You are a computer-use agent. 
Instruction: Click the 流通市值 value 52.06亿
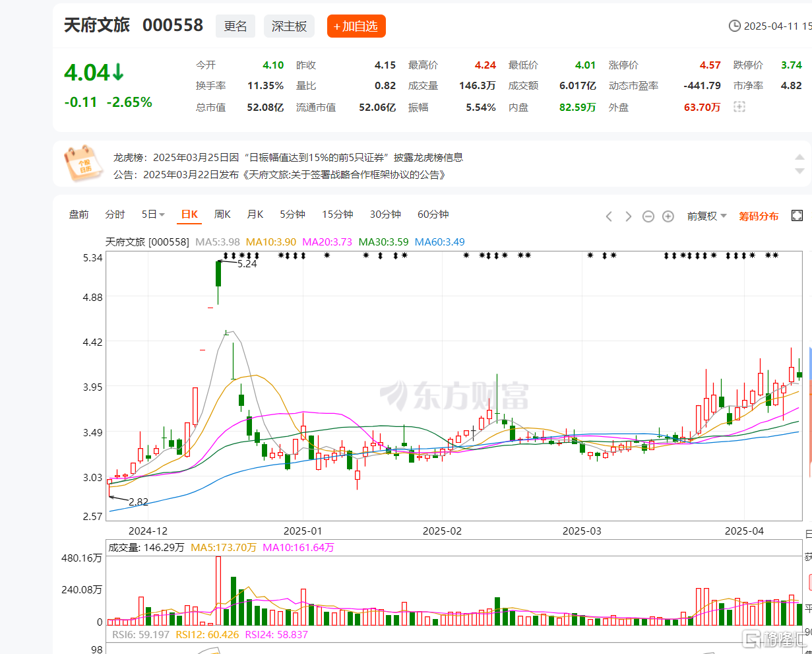(x=377, y=107)
